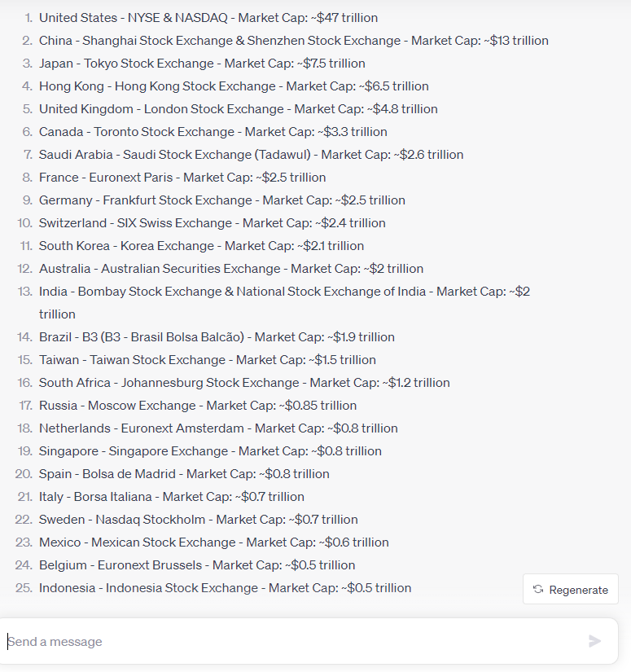This screenshot has width=631, height=672.
Task: Select the Russia Moscow Exchange line
Action: click(197, 406)
